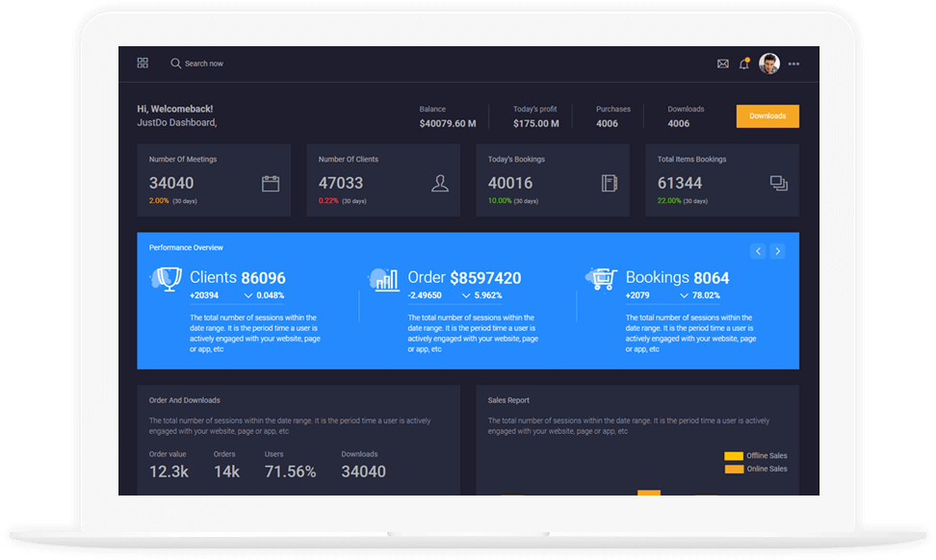Open the three-dot more options menu

(793, 64)
